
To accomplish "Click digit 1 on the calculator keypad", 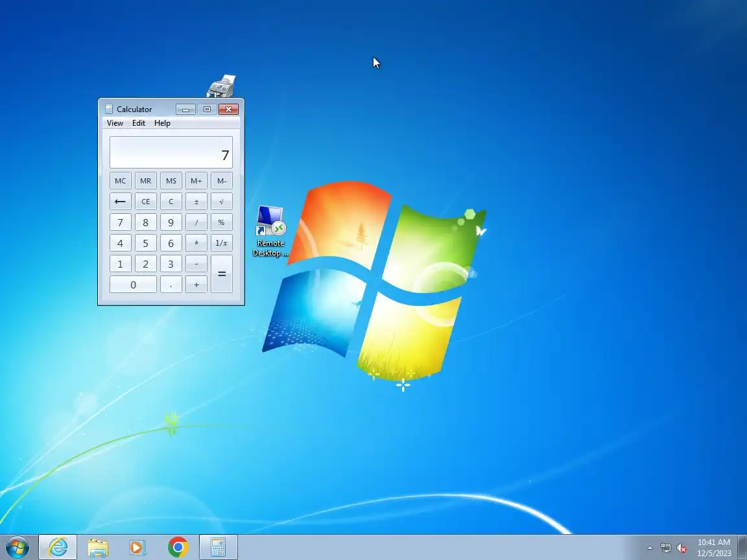I will pyautogui.click(x=121, y=264).
